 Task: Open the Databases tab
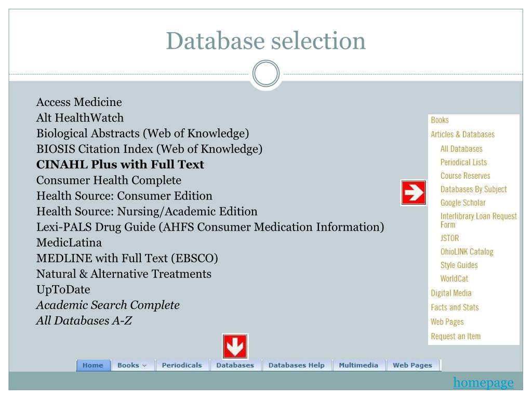pos(235,365)
